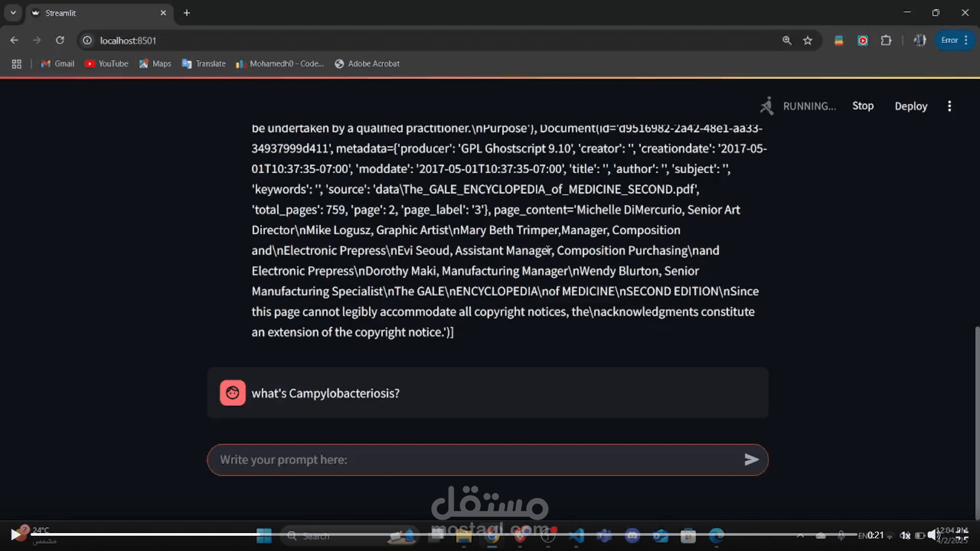Open the YouTube bookmark
This screenshot has height=551, width=980.
pos(106,64)
